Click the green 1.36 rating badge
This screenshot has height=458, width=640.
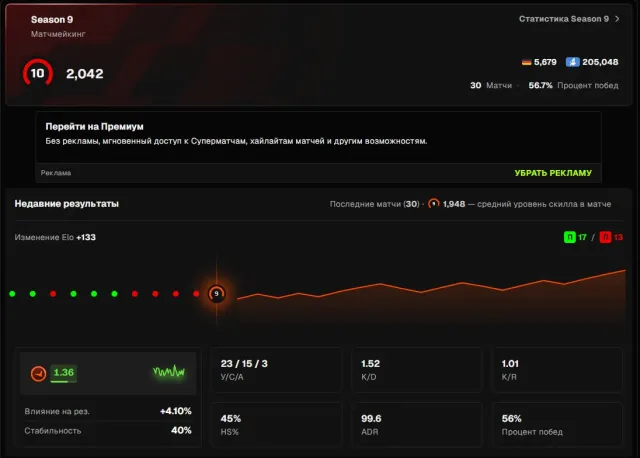(x=64, y=373)
